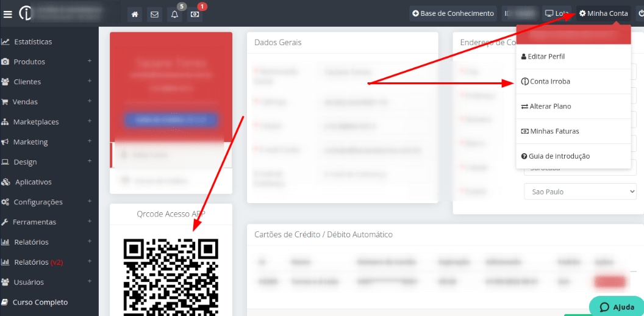644x316 pixels.
Task: Click the QR code image
Action: [171, 278]
